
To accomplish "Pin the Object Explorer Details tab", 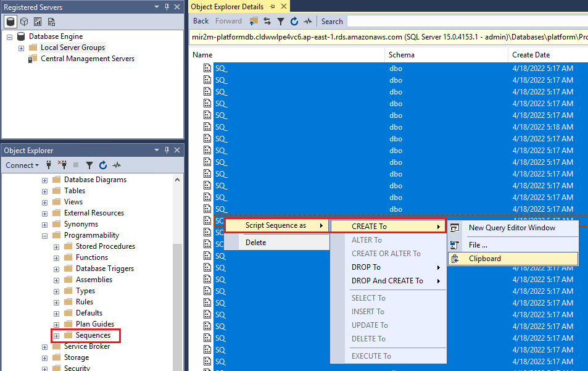I will (x=272, y=6).
